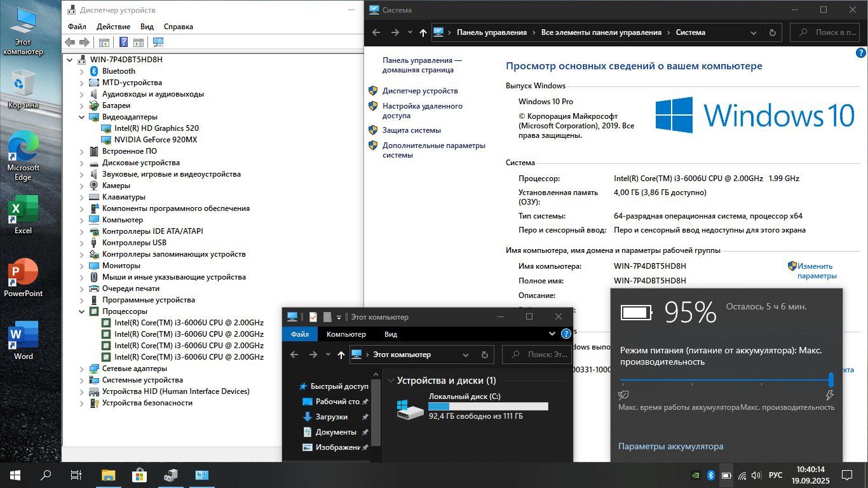Image resolution: width=868 pixels, height=488 pixels.
Task: Expand the Батареи node
Action: click(81, 105)
